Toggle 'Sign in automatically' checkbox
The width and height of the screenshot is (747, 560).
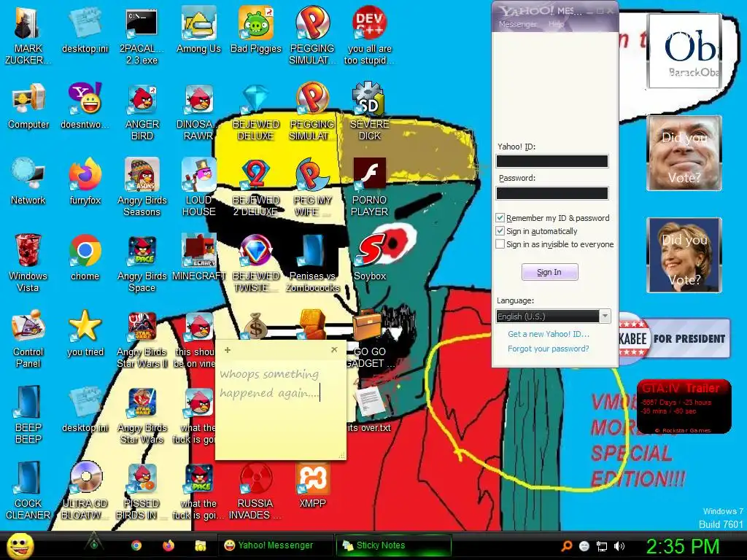(x=500, y=231)
